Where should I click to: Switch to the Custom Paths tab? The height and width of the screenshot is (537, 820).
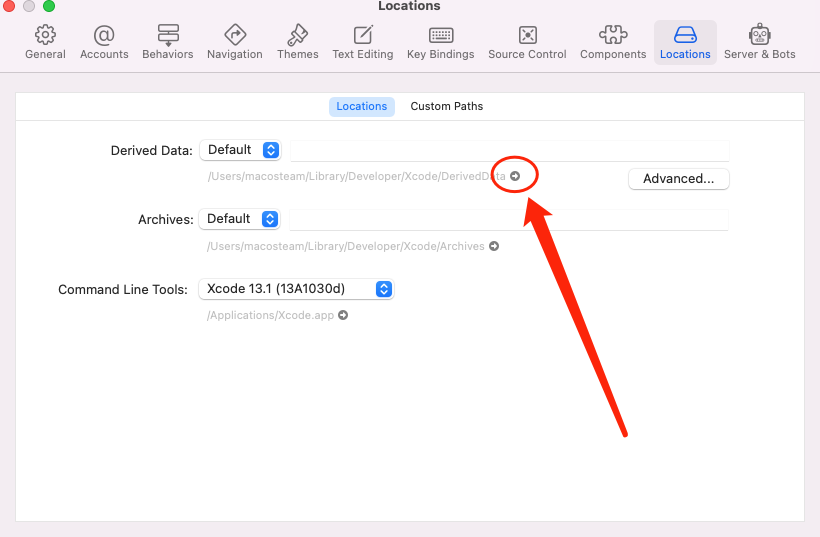point(447,106)
